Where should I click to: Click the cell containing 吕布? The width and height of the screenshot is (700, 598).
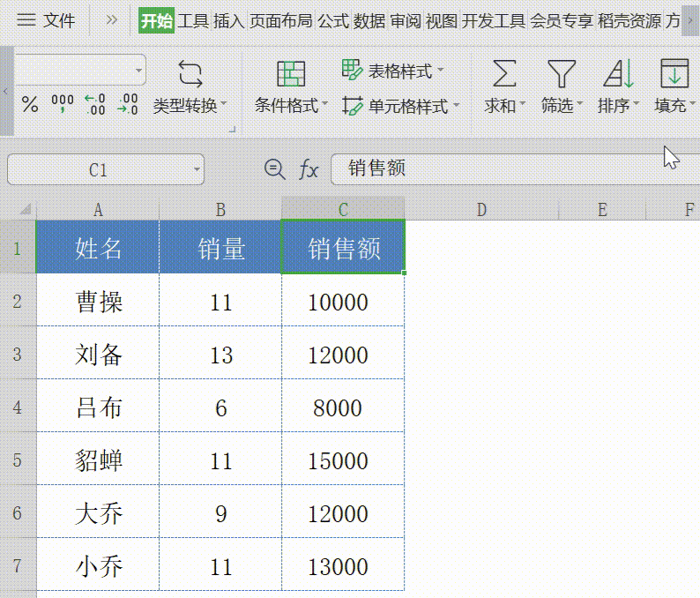pyautogui.click(x=98, y=406)
